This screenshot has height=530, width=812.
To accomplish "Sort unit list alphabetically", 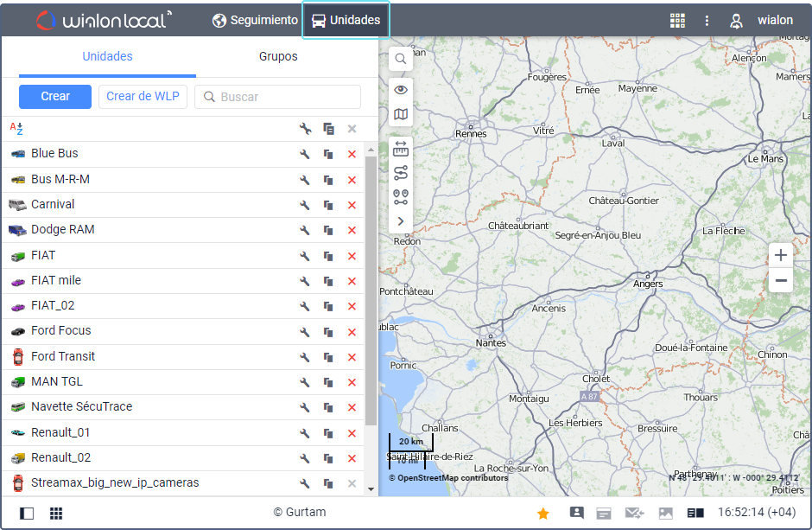I will [16, 129].
